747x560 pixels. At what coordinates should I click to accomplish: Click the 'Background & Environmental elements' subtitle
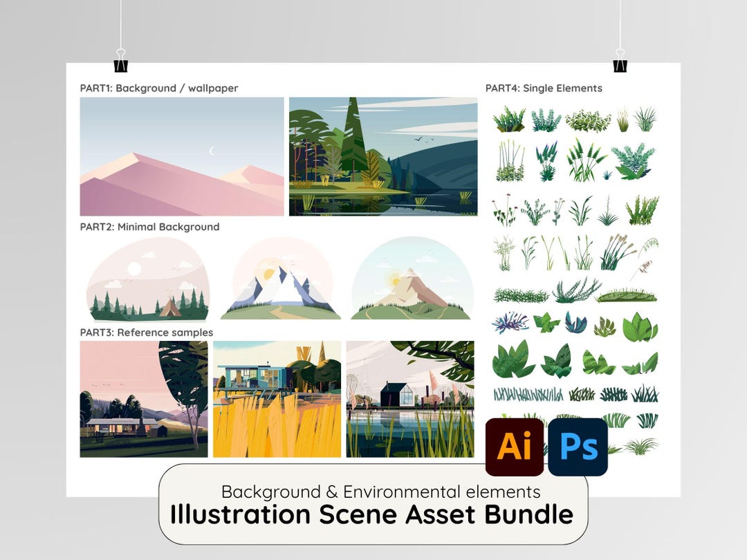click(x=380, y=492)
